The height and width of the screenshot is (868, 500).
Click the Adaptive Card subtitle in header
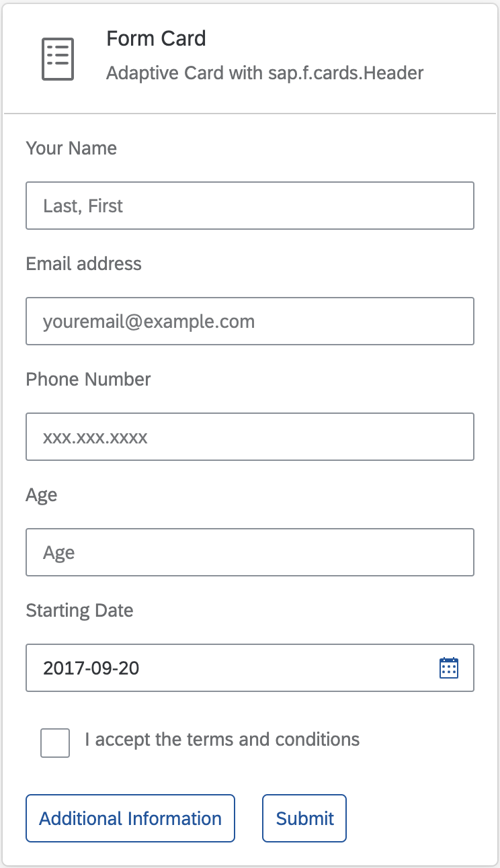click(x=265, y=73)
